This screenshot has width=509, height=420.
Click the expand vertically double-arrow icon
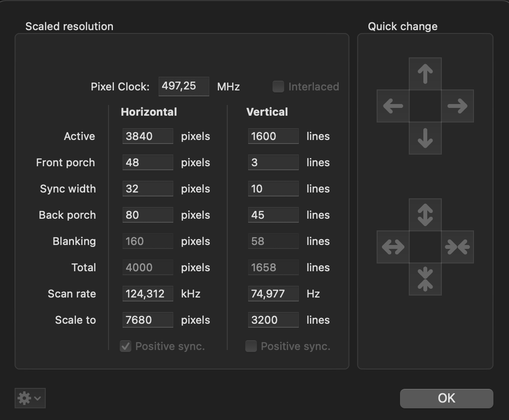tap(425, 215)
